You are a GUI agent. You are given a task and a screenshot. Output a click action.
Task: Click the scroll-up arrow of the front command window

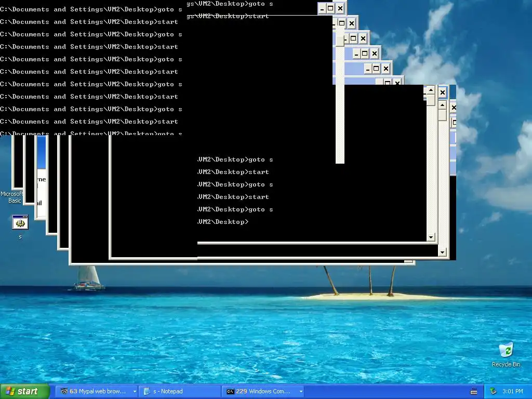click(x=431, y=90)
